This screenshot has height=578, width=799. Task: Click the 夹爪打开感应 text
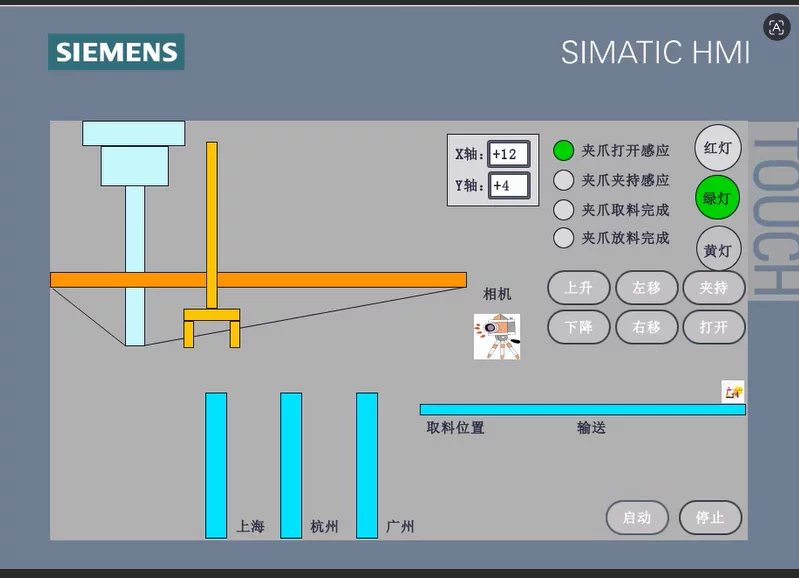(625, 150)
